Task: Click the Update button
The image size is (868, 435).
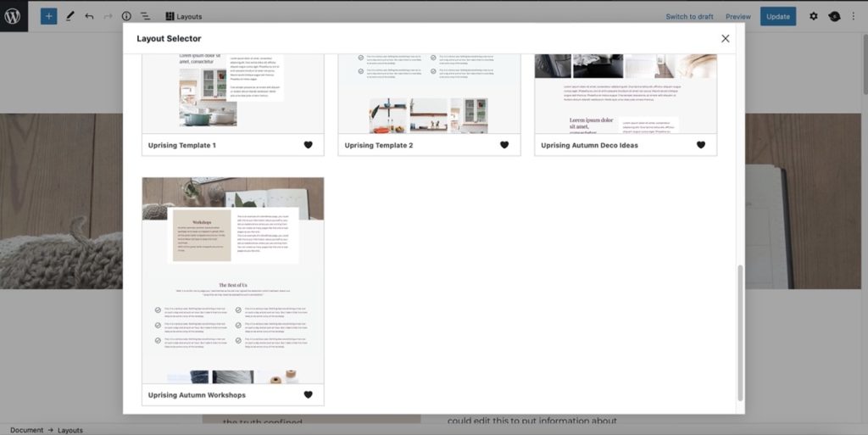Action: click(x=778, y=16)
